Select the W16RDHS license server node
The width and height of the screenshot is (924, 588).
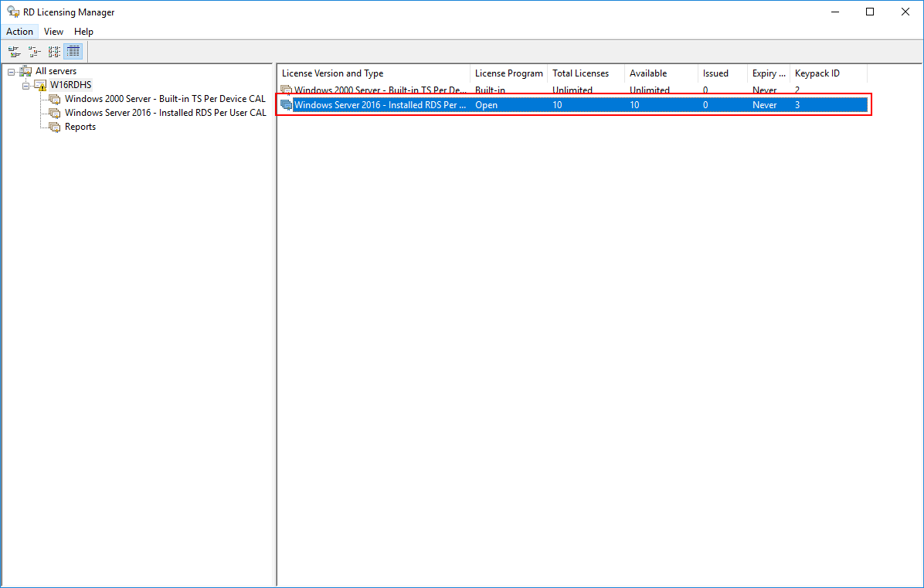(x=71, y=85)
